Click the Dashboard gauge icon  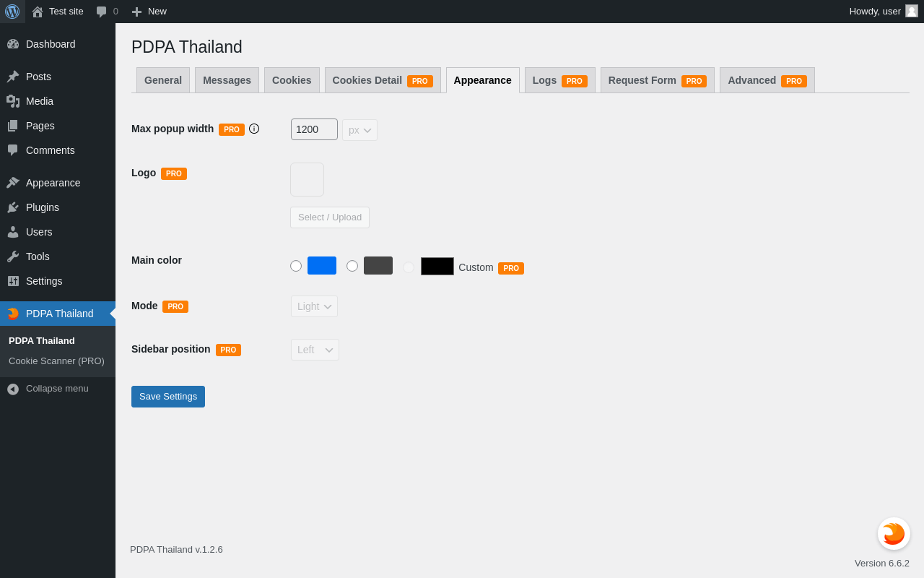[x=13, y=44]
